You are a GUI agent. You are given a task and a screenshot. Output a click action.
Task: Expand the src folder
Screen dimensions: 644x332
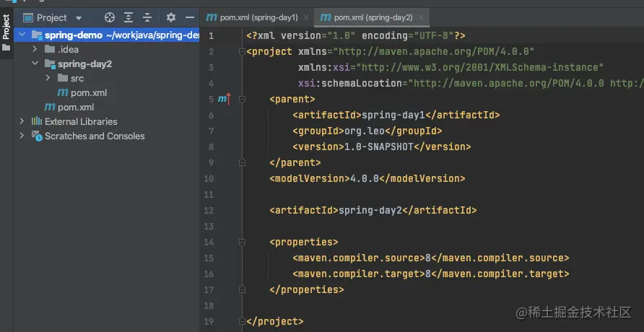[48, 78]
